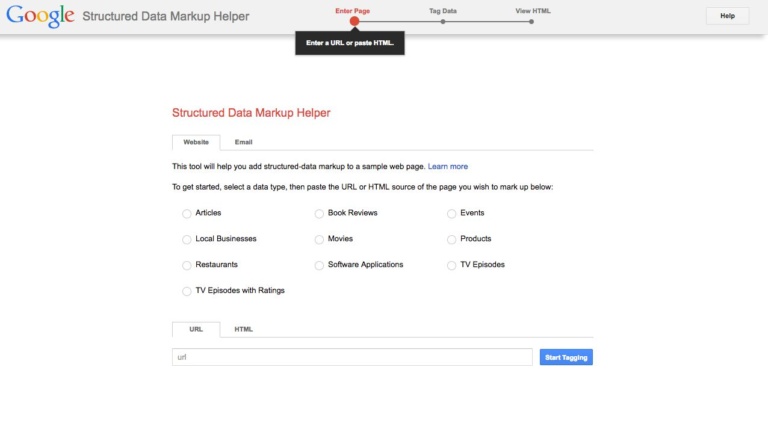The width and height of the screenshot is (768, 435).
Task: Select the Movies data type
Action: pyautogui.click(x=319, y=239)
